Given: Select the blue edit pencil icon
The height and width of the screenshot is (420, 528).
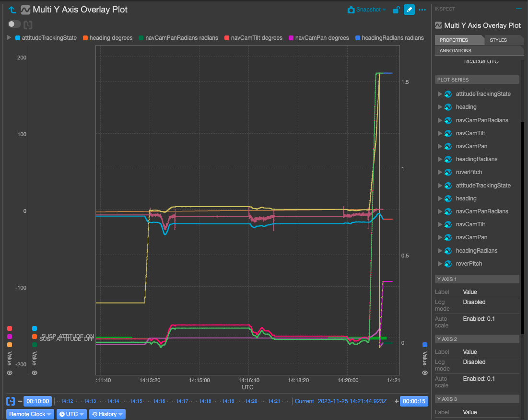Looking at the screenshot, I should [409, 10].
